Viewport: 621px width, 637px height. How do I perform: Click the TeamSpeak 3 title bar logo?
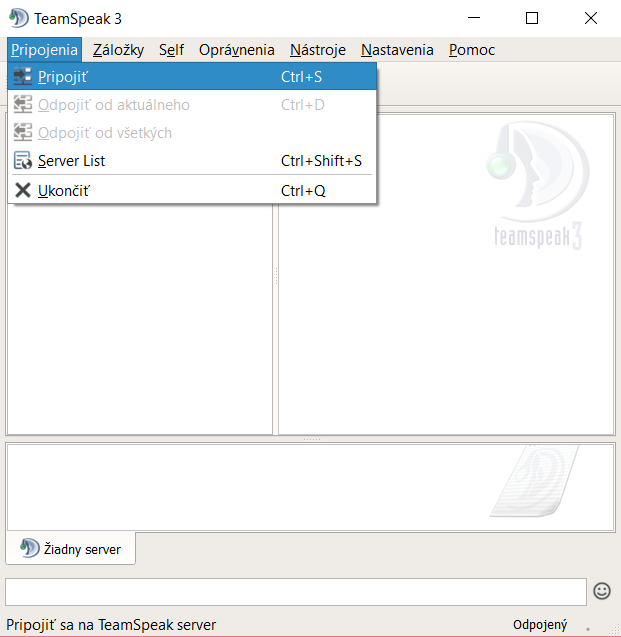pos(19,18)
